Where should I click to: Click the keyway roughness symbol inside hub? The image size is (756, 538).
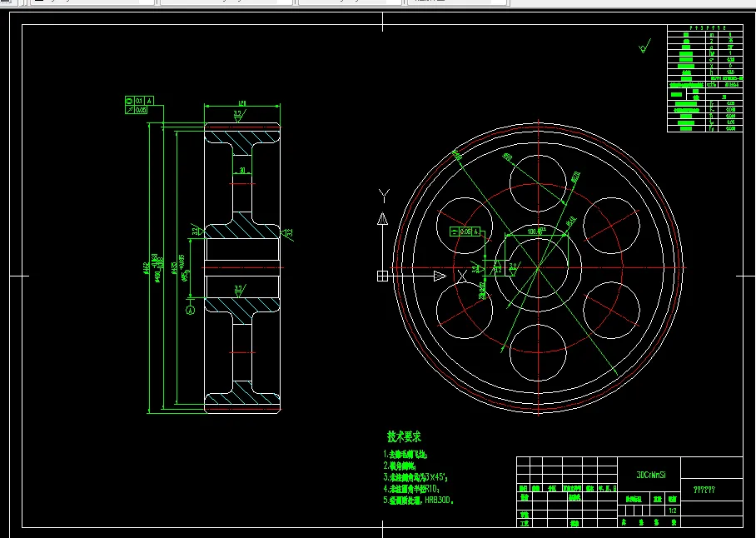pyautogui.click(x=513, y=268)
